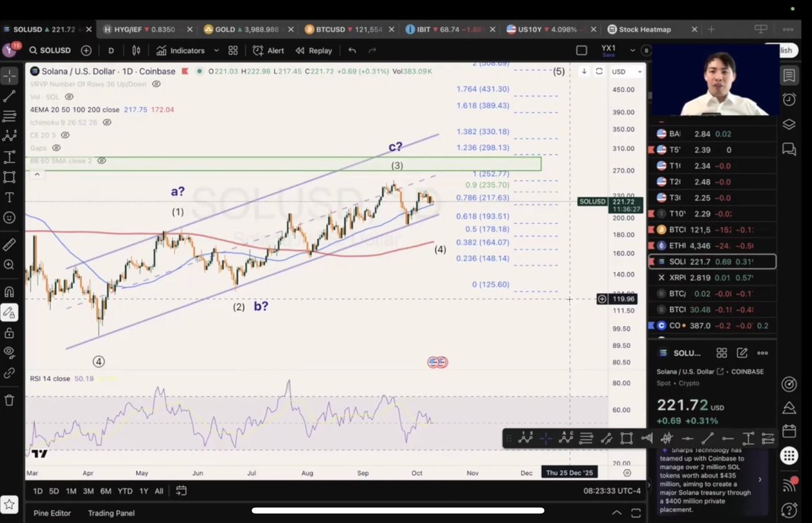
Task: Open the indicator templates grid icon
Action: click(233, 51)
